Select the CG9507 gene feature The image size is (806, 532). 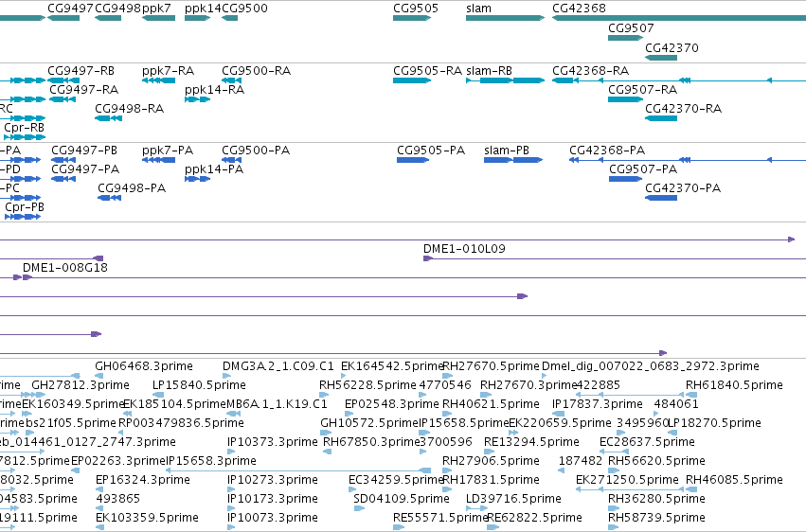[626, 38]
